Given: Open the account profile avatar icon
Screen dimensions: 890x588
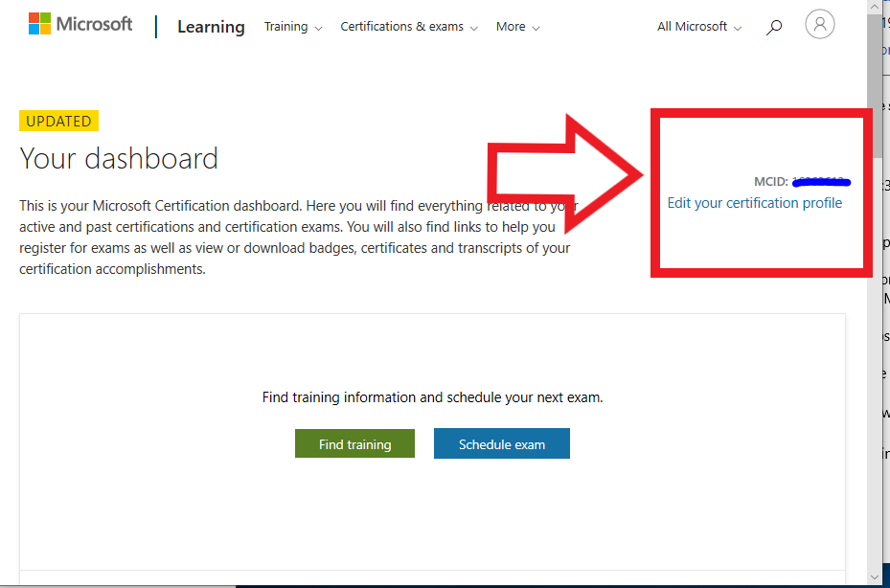Looking at the screenshot, I should (820, 24).
